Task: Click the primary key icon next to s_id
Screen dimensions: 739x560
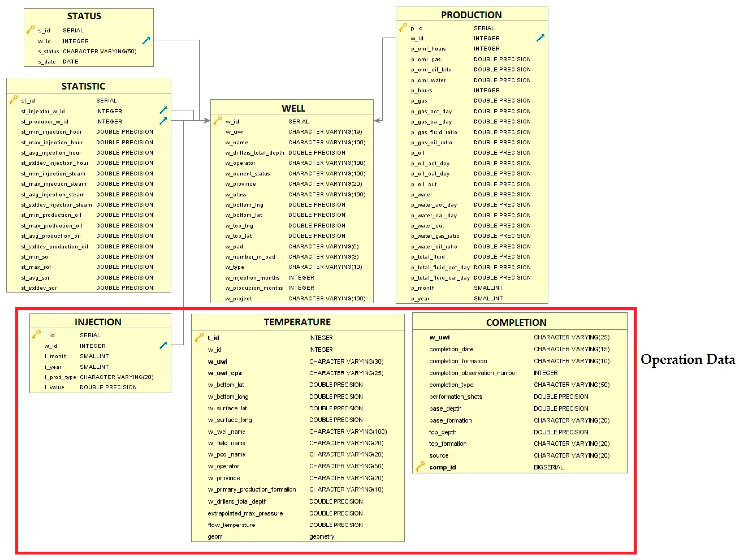Action: pyautogui.click(x=30, y=30)
